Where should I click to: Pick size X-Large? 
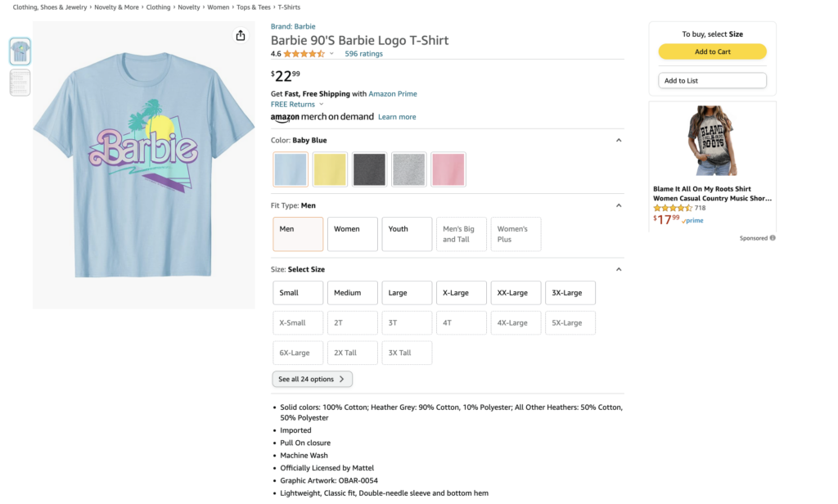tap(462, 293)
